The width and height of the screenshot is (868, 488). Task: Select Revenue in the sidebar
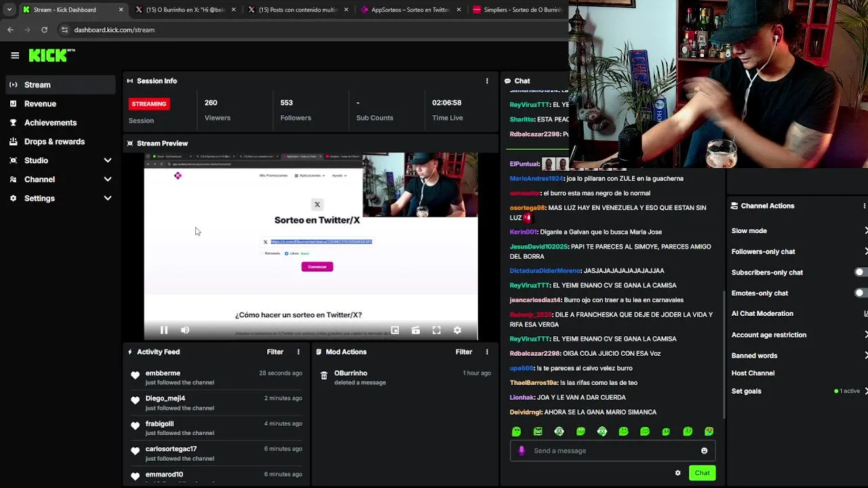[x=60, y=104]
